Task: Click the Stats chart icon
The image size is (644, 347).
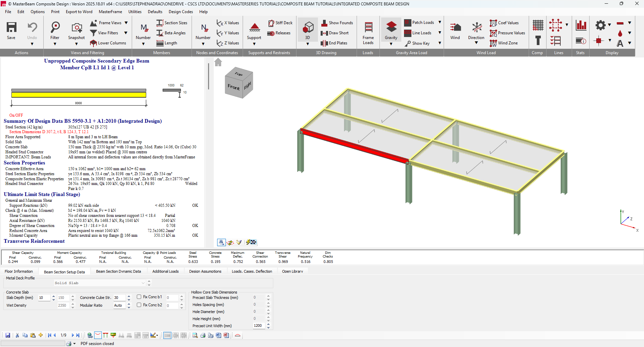Action: tap(581, 25)
